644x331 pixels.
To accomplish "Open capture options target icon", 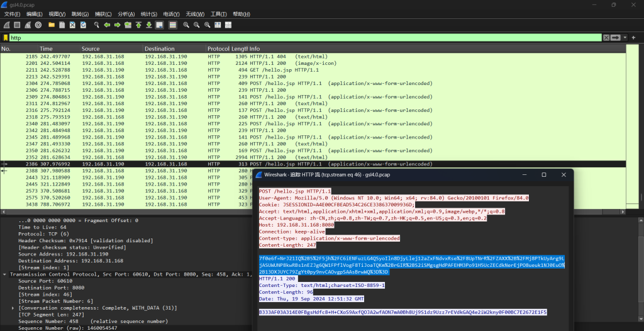I will pos(39,25).
